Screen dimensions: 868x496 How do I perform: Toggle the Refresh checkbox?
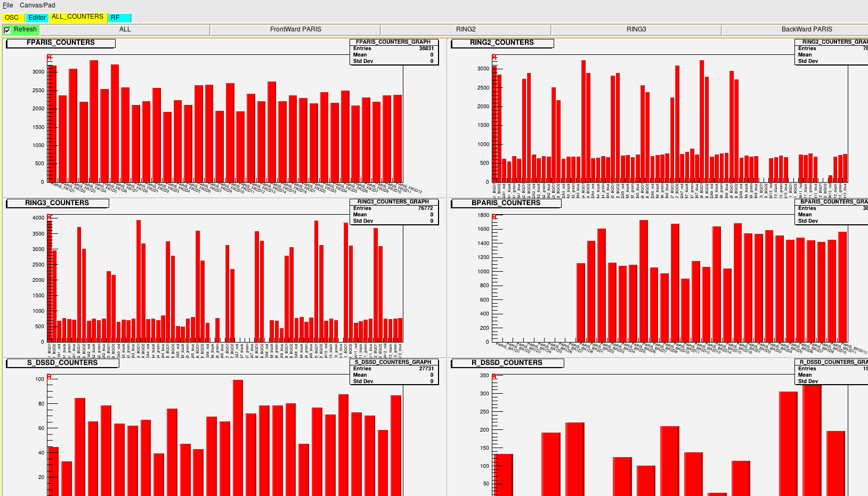pyautogui.click(x=7, y=30)
